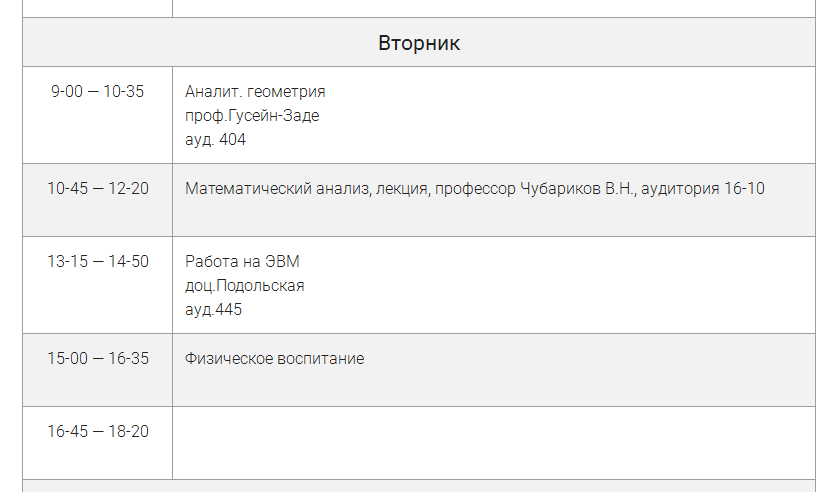This screenshot has height=492, width=836.
Task: Click the blank row below 16-45 — 18-20
Action: [418, 486]
